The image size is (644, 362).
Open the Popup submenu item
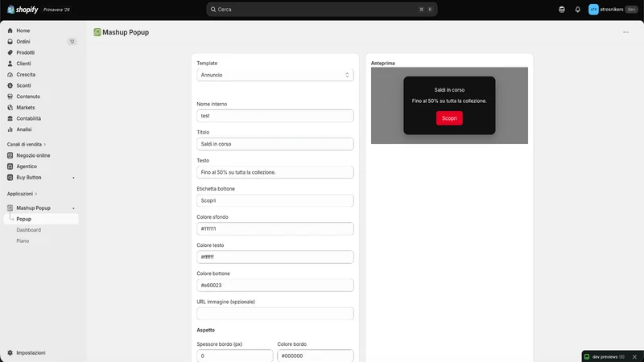point(41,219)
